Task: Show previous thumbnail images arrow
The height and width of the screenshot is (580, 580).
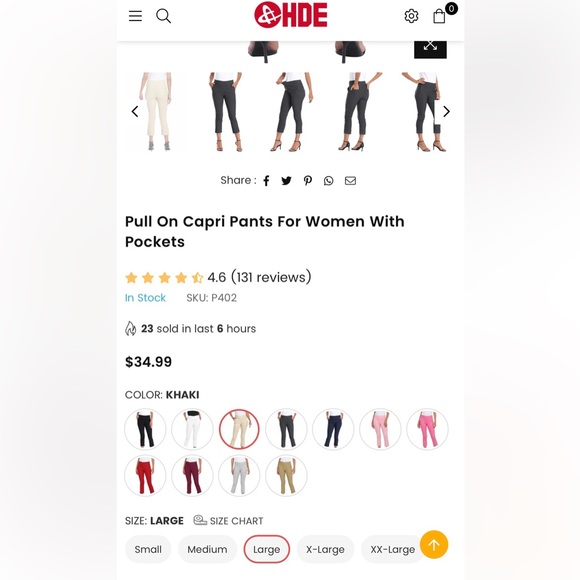Action: [x=135, y=111]
